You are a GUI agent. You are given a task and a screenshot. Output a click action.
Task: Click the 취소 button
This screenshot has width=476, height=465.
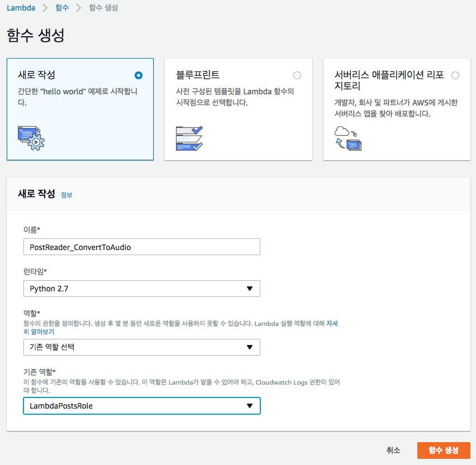click(393, 450)
